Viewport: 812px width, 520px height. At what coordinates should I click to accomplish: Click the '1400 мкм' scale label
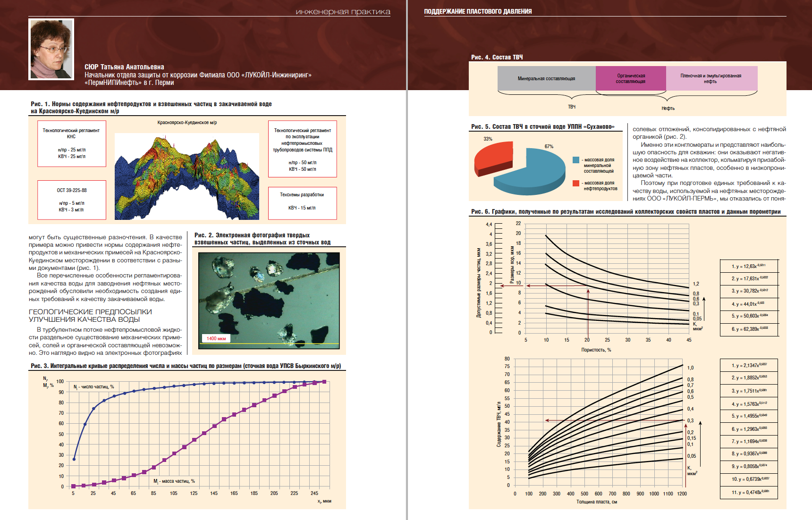click(216, 338)
